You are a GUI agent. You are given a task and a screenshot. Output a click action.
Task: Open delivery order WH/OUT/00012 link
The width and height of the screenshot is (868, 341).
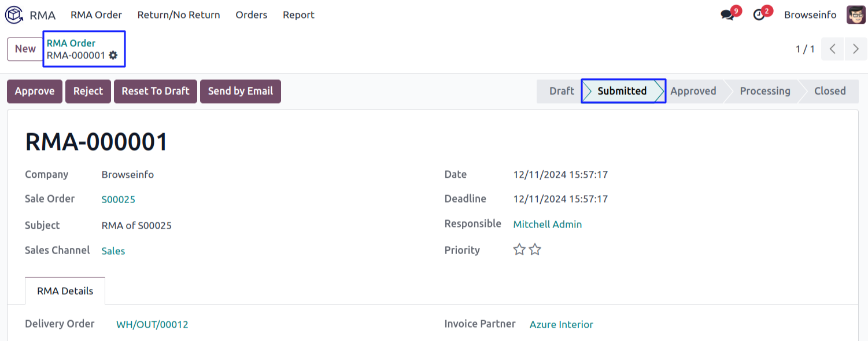click(152, 325)
